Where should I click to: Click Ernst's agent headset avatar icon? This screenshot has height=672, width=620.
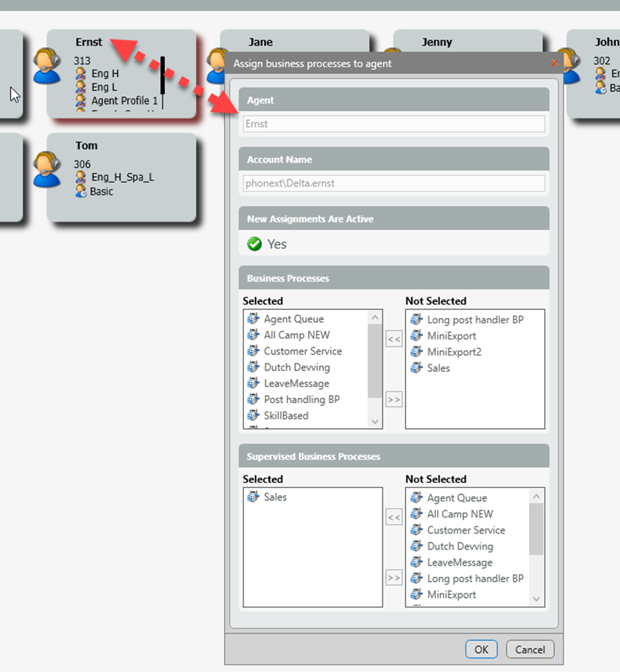click(46, 66)
